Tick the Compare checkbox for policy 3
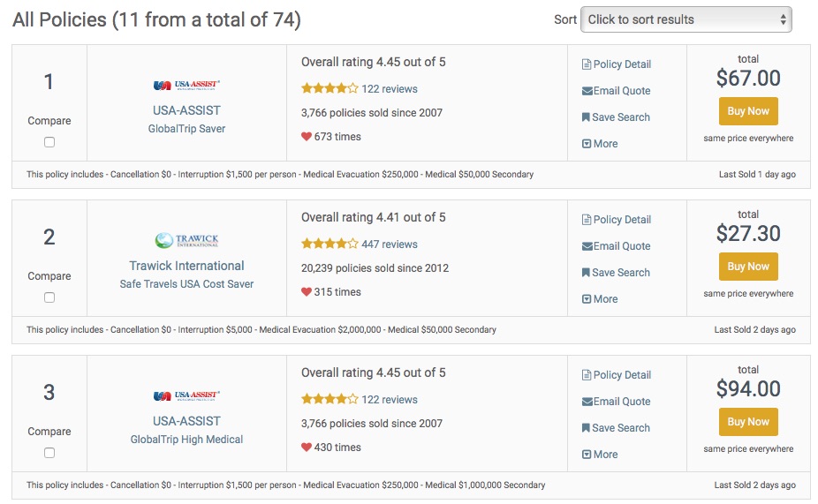 pyautogui.click(x=49, y=453)
